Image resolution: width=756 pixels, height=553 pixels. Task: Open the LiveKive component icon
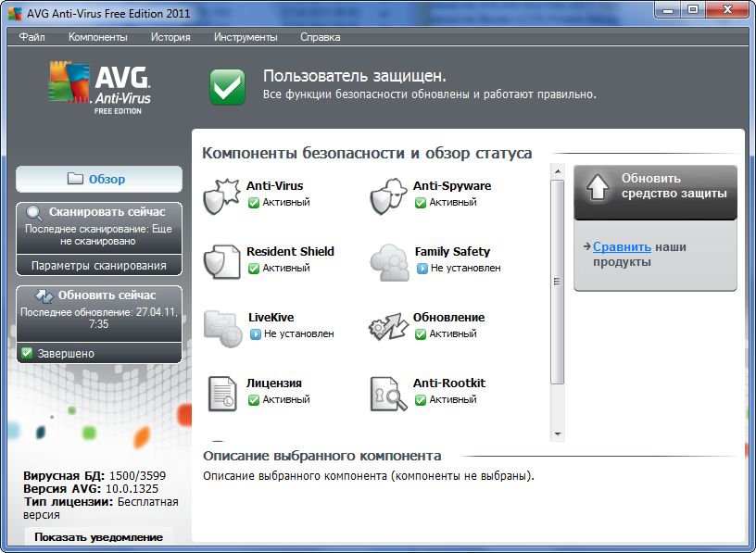point(222,328)
